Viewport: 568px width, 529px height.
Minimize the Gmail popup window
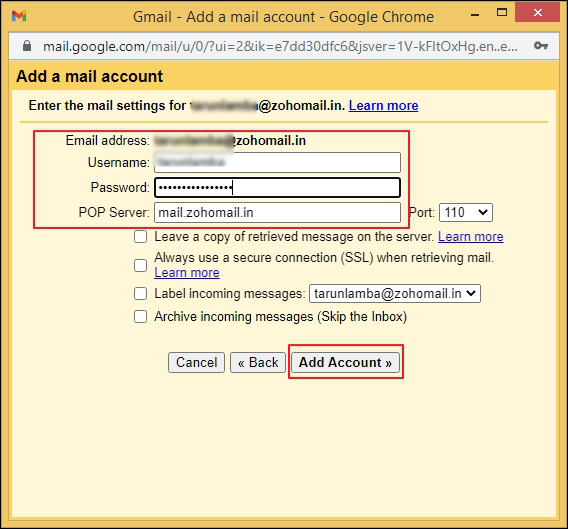click(x=475, y=15)
